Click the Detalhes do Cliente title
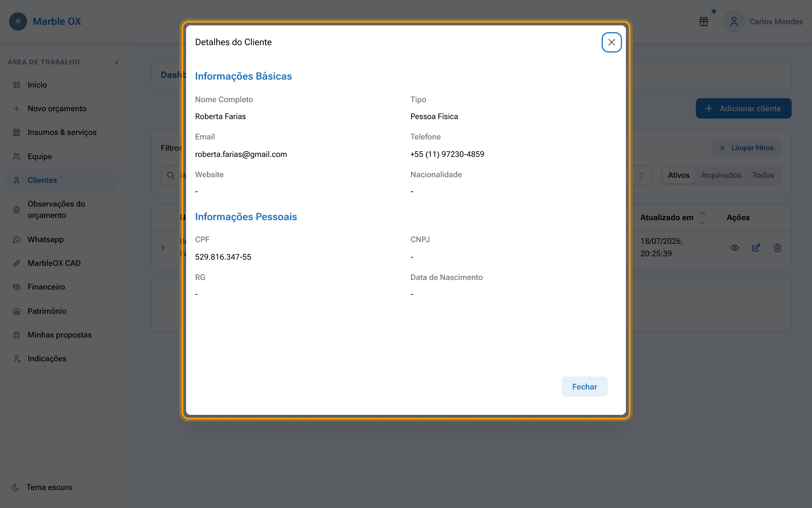 pos(233,42)
